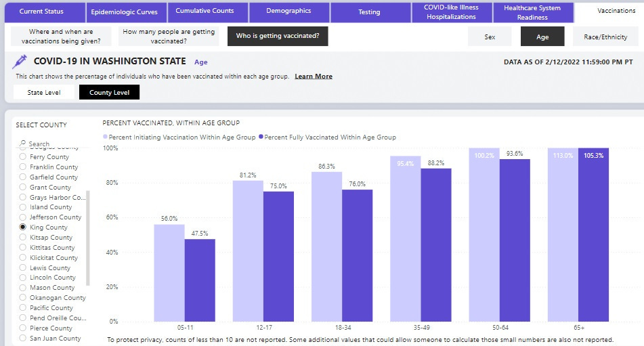
Task: Select Pierce County radio button
Action: pyautogui.click(x=22, y=328)
